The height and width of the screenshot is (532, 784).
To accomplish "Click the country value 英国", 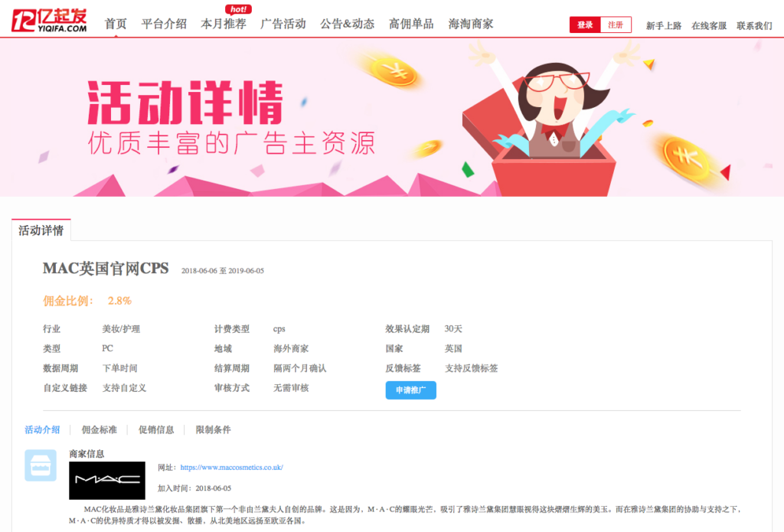I will (453, 348).
